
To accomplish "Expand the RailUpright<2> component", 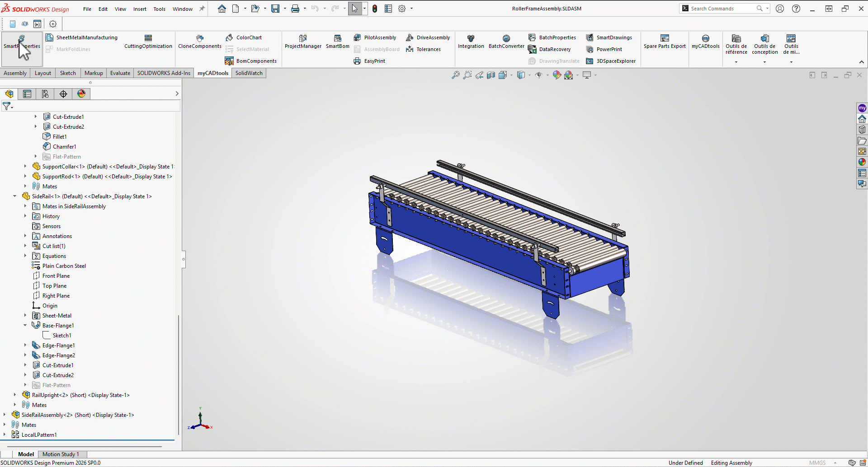I will 15,395.
